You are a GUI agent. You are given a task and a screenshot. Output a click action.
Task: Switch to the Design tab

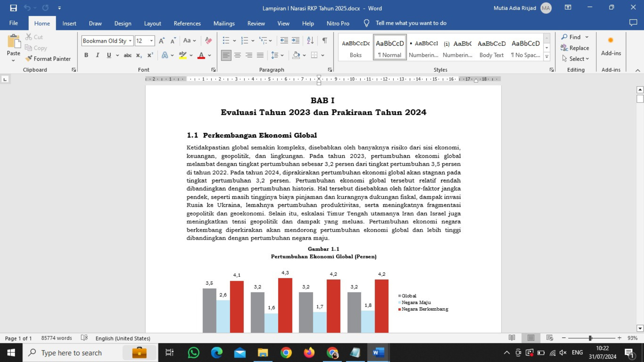123,23
